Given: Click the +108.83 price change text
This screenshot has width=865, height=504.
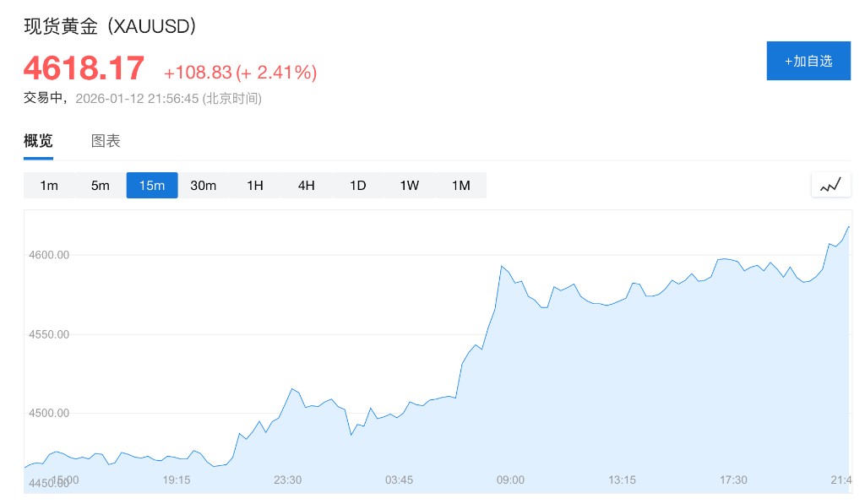Looking at the screenshot, I should (197, 73).
